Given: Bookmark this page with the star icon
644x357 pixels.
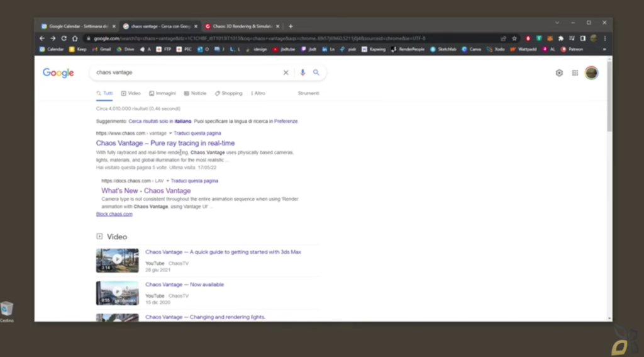Looking at the screenshot, I should [x=514, y=38].
